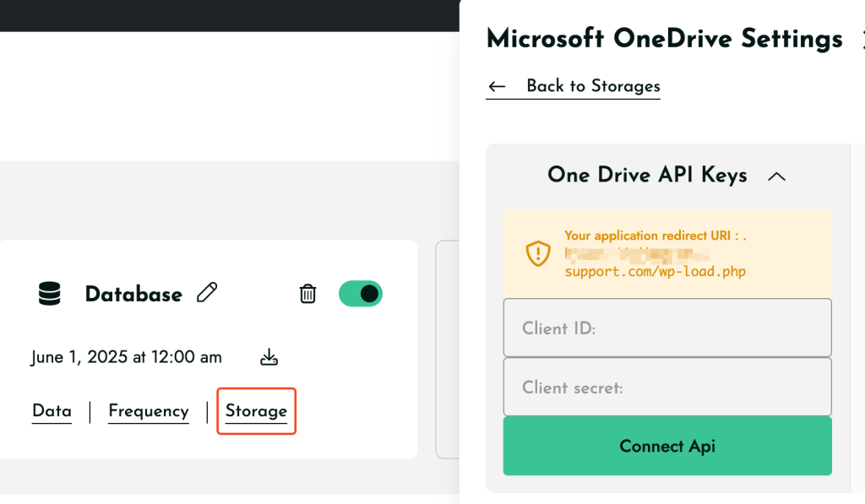This screenshot has height=504, width=865.
Task: Click the 'Your application redirect URI' label
Action: tap(655, 236)
